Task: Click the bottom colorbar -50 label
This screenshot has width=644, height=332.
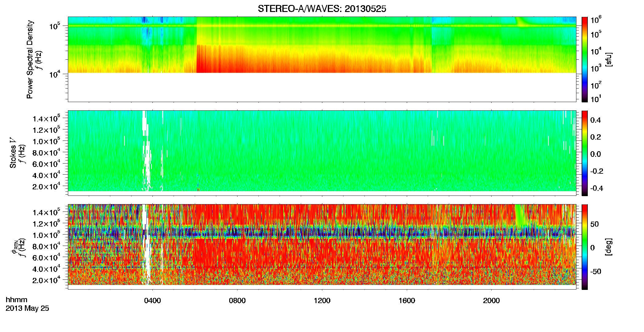Action: click(x=596, y=271)
